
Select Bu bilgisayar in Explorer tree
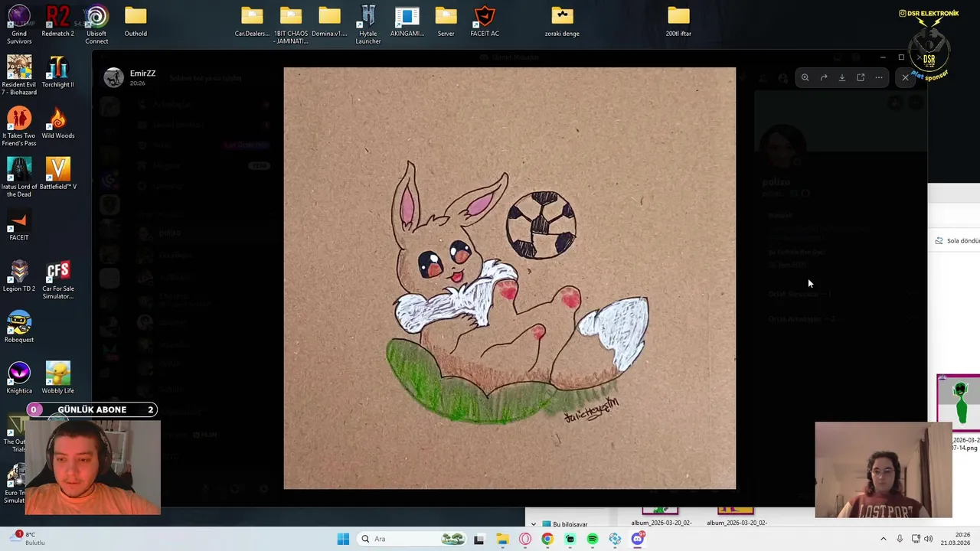point(570,524)
